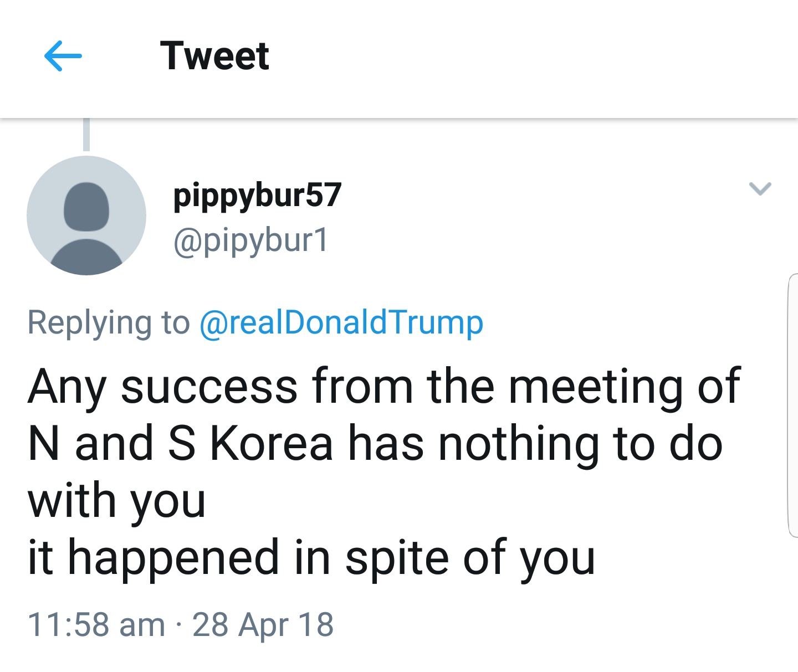Open the @realDonaldTrump mention link
Screen dimensions: 798x672
point(341,322)
